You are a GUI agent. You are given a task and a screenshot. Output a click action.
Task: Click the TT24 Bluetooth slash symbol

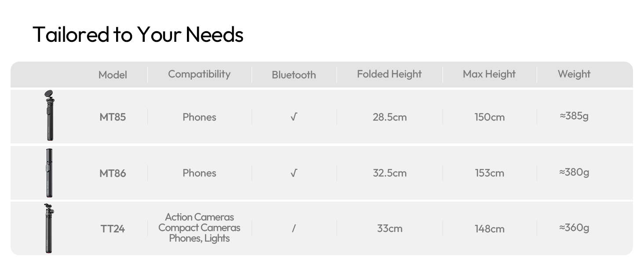294,228
